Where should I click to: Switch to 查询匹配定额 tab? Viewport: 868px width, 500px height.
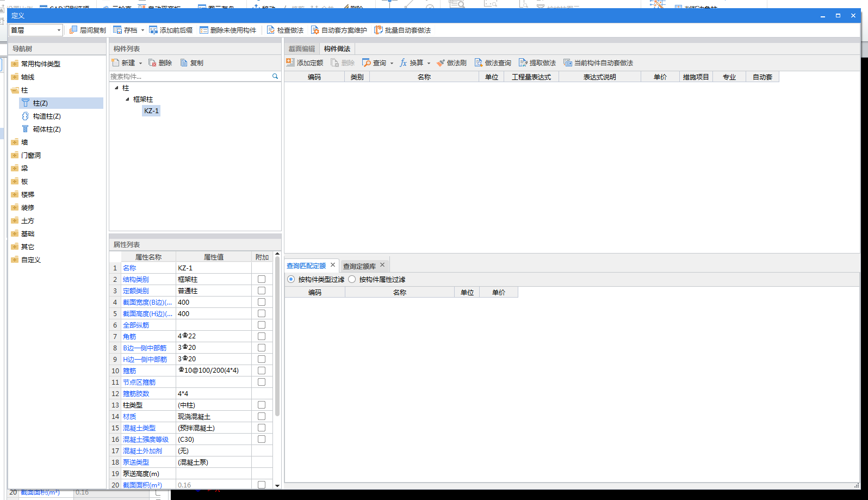point(306,266)
